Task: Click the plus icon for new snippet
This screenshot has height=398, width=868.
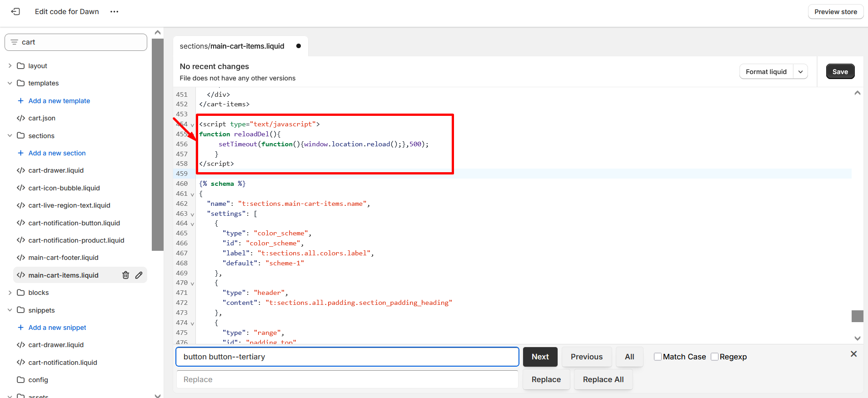Action: click(x=20, y=328)
